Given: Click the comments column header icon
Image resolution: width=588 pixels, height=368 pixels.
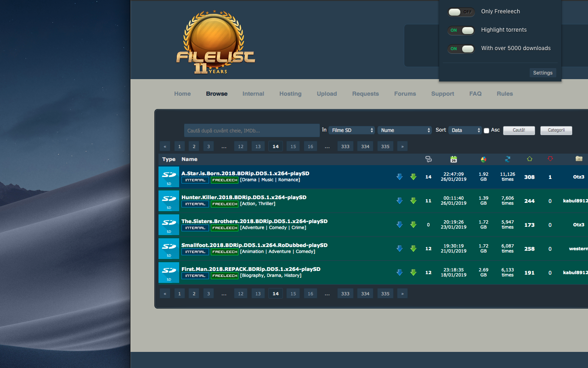Looking at the screenshot, I should (x=429, y=159).
